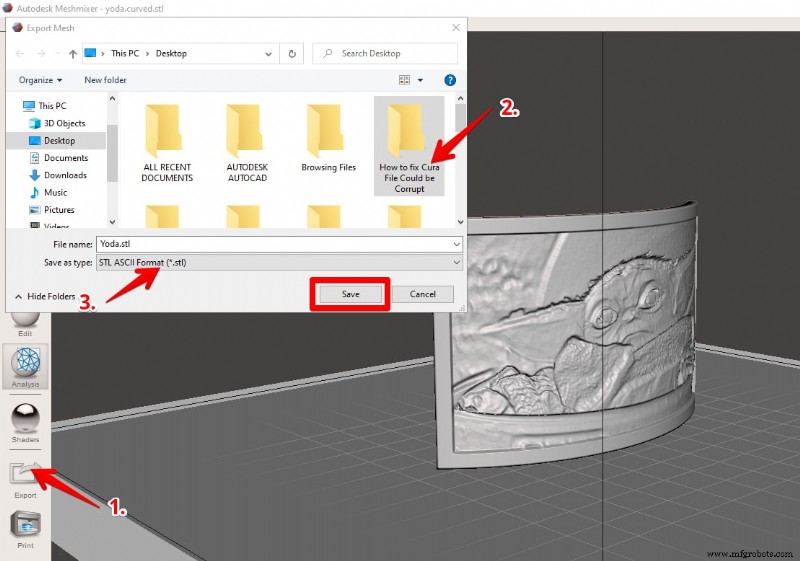Click New folder in the toolbar
800x561 pixels.
click(x=105, y=80)
